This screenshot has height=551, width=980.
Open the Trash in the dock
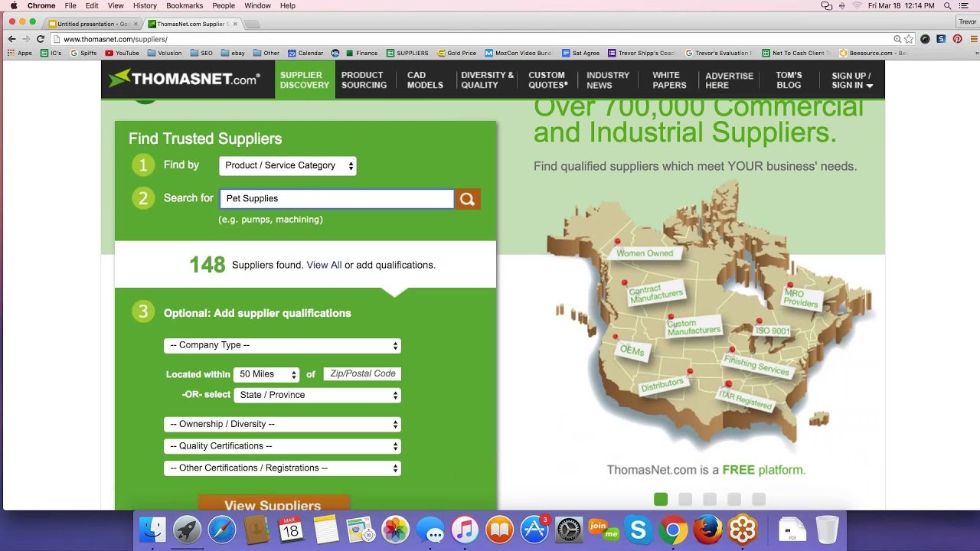click(827, 530)
